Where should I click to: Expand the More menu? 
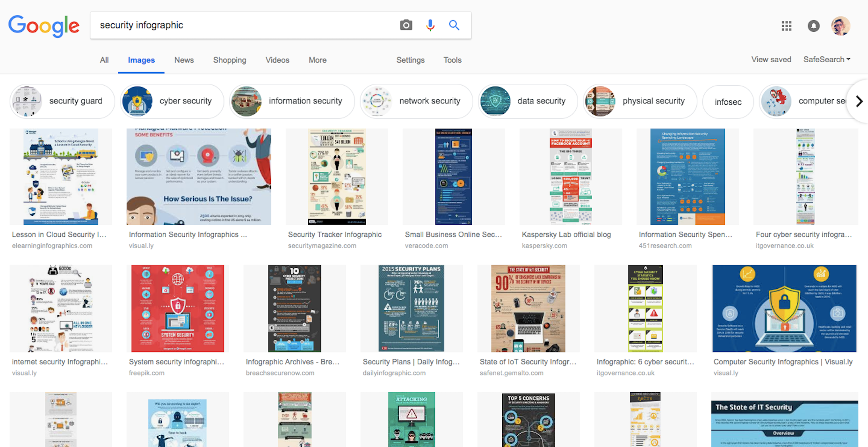tap(318, 60)
